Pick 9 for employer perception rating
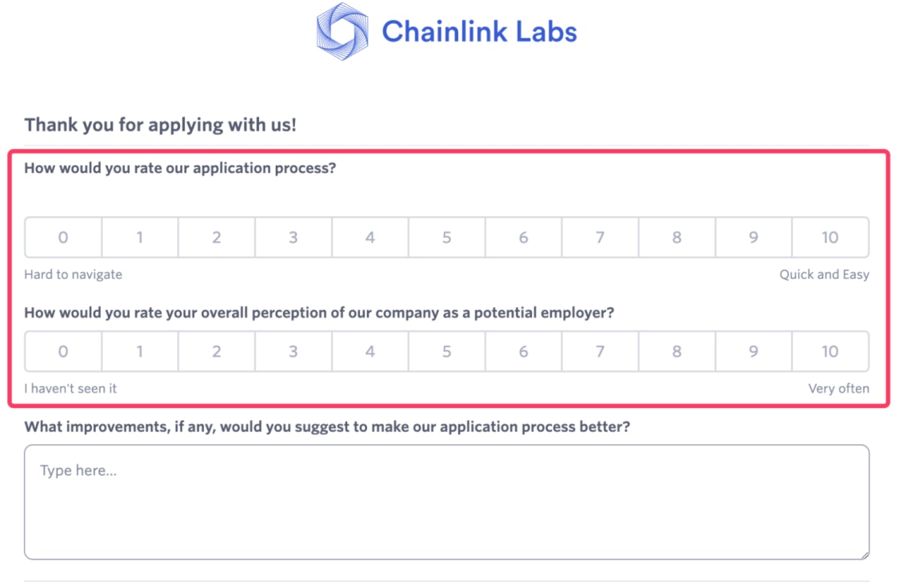This screenshot has height=588, width=899. (753, 351)
